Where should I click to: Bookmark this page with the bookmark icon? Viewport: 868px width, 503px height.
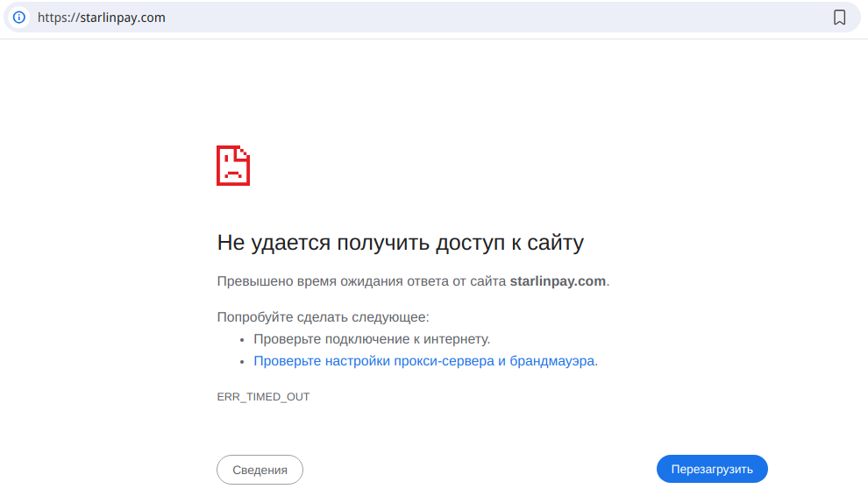click(x=839, y=18)
